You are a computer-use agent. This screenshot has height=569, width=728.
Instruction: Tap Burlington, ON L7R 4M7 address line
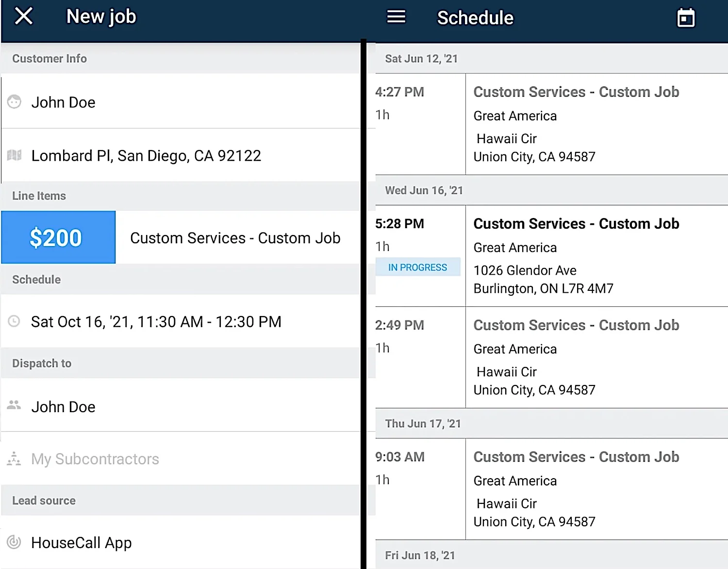click(x=543, y=288)
